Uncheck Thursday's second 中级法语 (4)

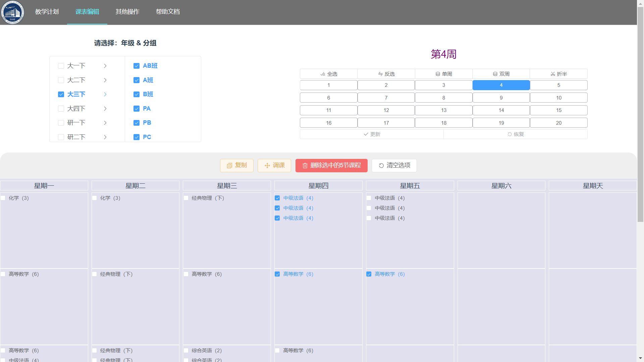(277, 208)
